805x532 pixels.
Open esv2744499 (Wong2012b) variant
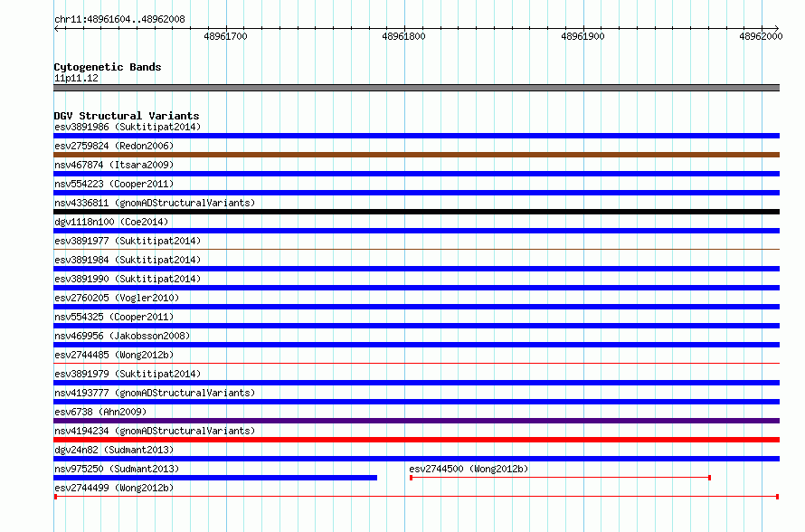click(114, 488)
